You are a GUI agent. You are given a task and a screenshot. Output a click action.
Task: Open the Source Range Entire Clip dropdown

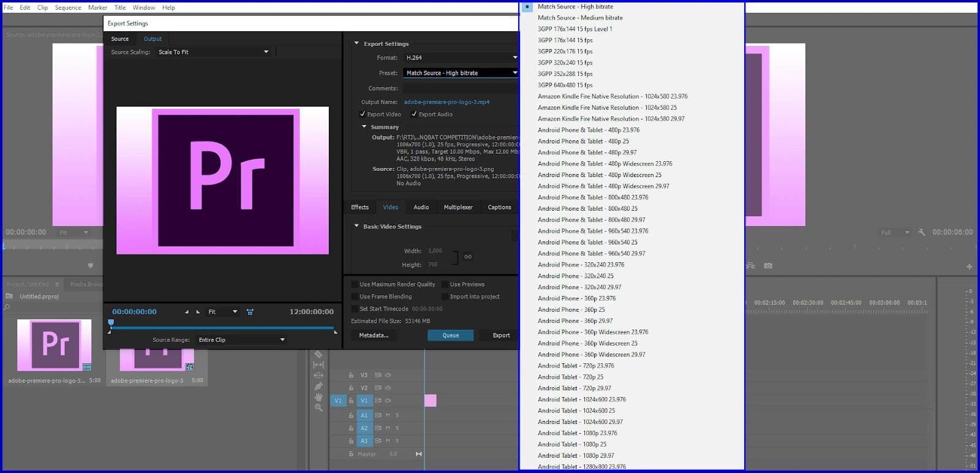282,340
